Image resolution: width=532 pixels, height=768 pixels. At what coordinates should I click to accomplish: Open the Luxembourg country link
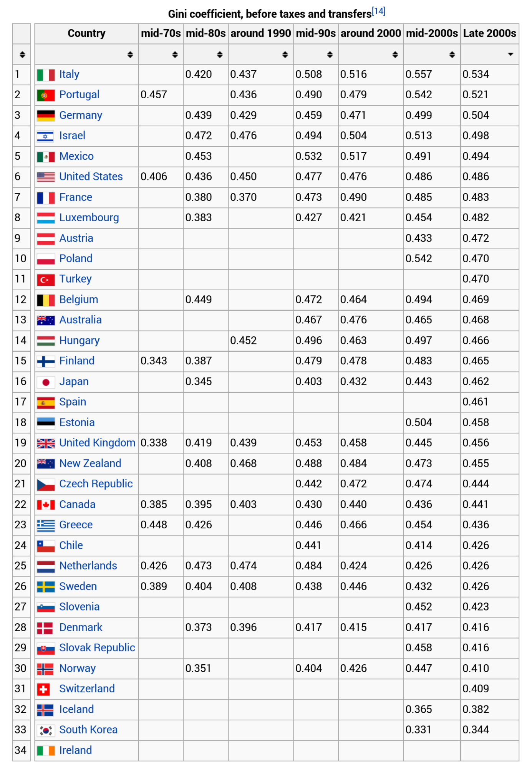89,218
